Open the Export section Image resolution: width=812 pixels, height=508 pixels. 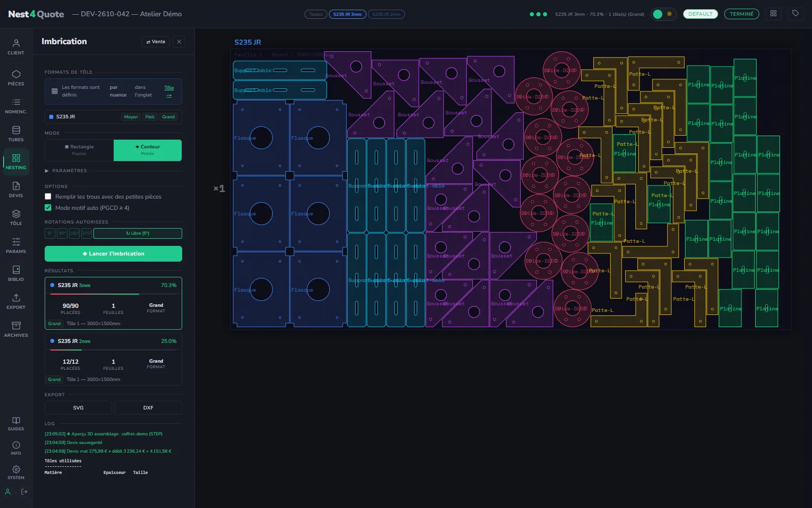[16, 301]
